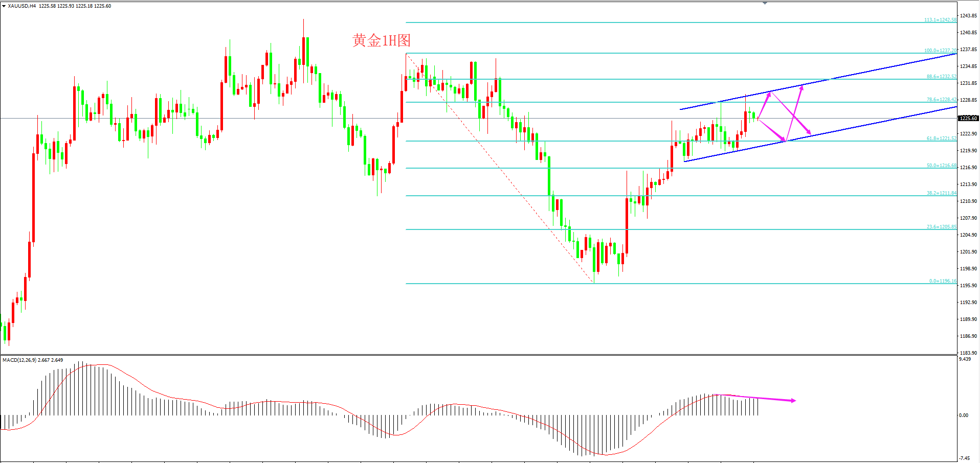980x463 pixels.
Task: Click the Fibonacci label 0.0=1196.16
Action: (943, 281)
